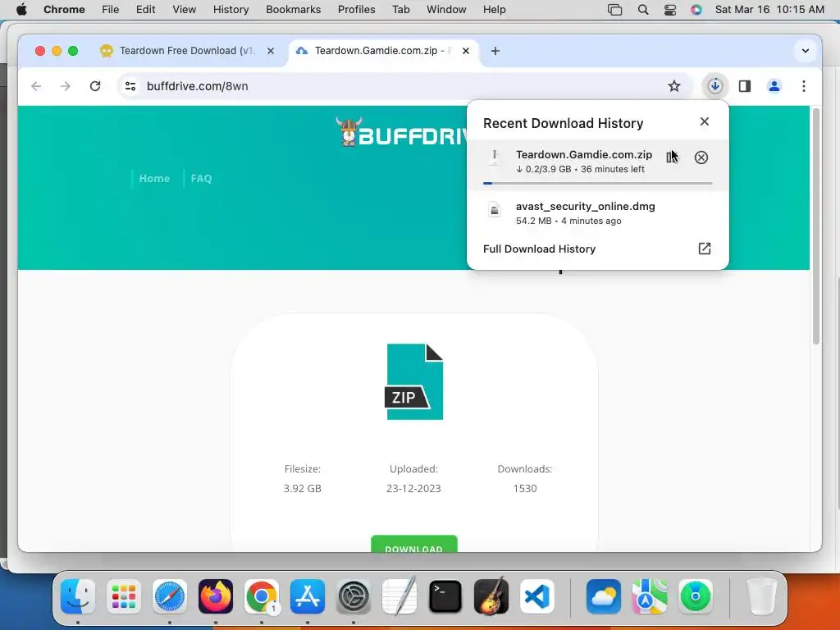The height and width of the screenshot is (630, 840).
Task: Go forward with the forward arrow
Action: coord(66,86)
